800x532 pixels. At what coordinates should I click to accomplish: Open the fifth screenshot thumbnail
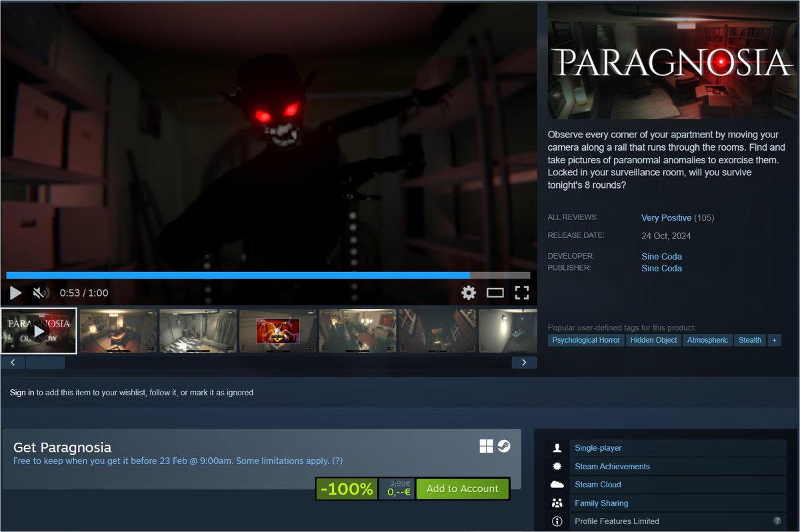pos(358,331)
